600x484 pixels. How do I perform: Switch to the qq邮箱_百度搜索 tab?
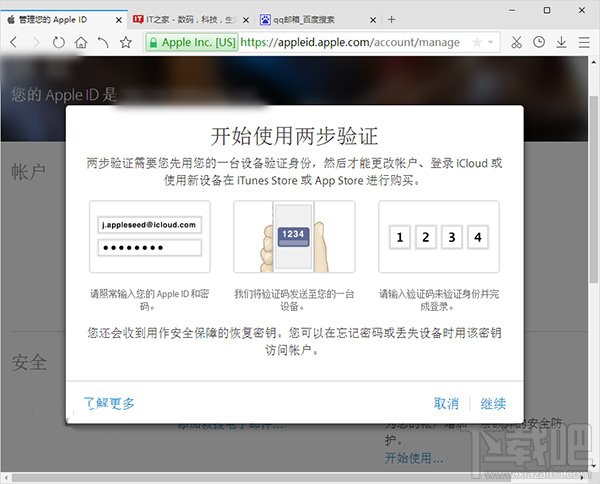pos(318,20)
